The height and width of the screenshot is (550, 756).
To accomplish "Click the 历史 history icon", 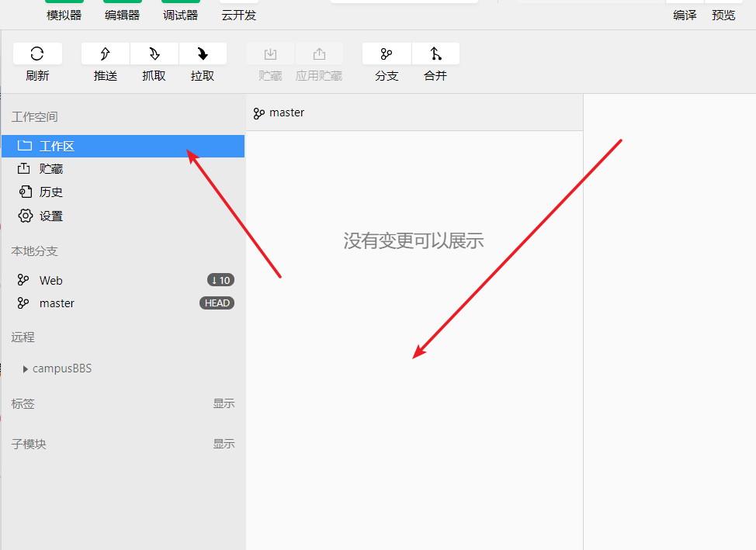I will [25, 192].
